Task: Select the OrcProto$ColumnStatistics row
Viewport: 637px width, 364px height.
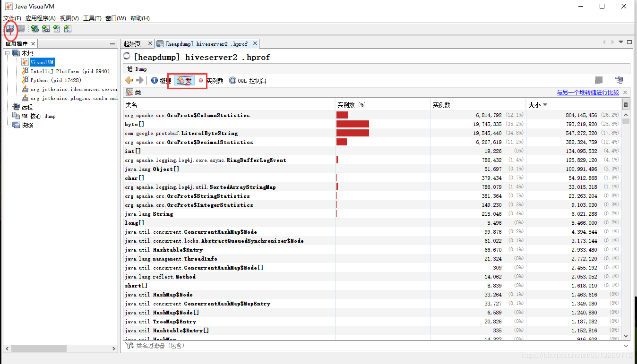Action: click(x=372, y=115)
